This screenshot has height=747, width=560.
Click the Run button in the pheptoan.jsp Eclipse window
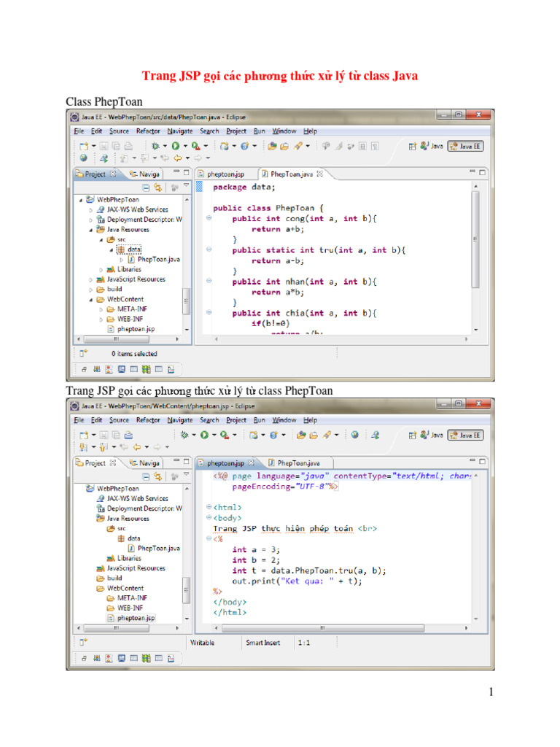coord(204,435)
